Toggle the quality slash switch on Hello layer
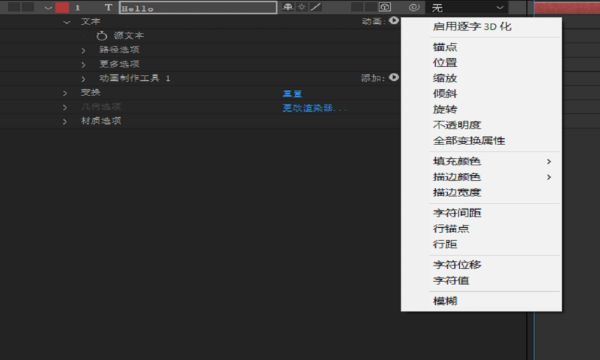The image size is (600, 360). 316,7
